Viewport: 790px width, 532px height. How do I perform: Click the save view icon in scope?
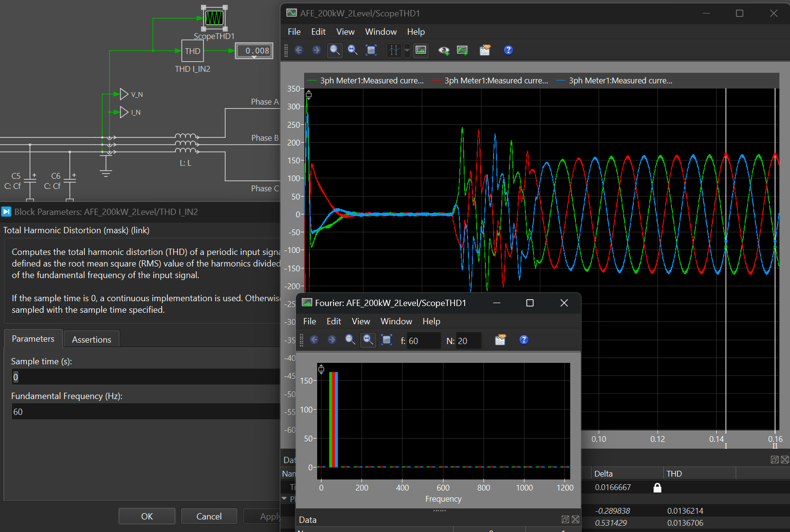point(462,50)
